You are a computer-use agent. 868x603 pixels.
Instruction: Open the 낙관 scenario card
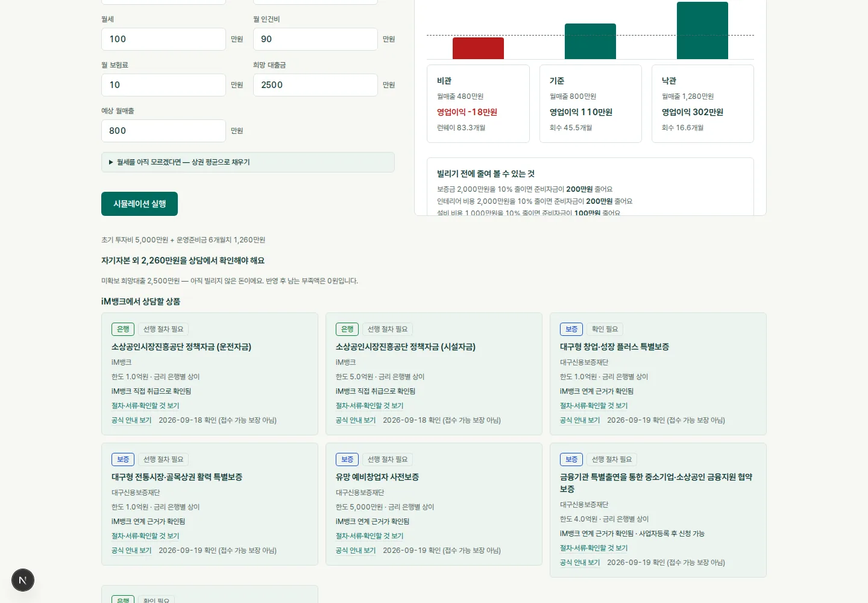point(702,104)
